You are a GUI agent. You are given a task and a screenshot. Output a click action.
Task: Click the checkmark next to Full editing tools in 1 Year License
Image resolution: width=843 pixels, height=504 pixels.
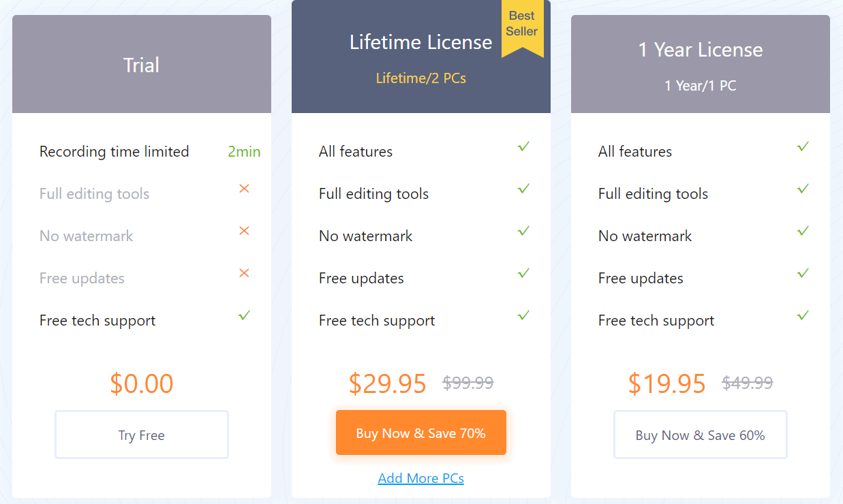802,189
